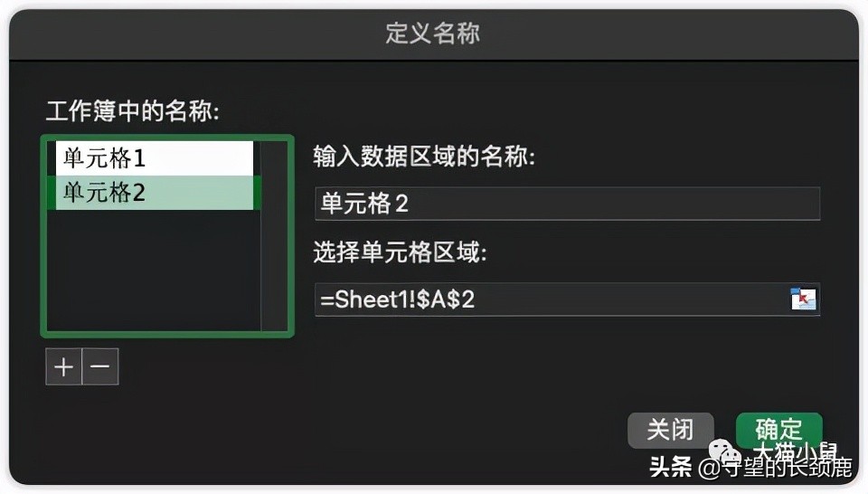The height and width of the screenshot is (494, 868).
Task: Click the 选择单元格区域 label
Action: [x=400, y=252]
